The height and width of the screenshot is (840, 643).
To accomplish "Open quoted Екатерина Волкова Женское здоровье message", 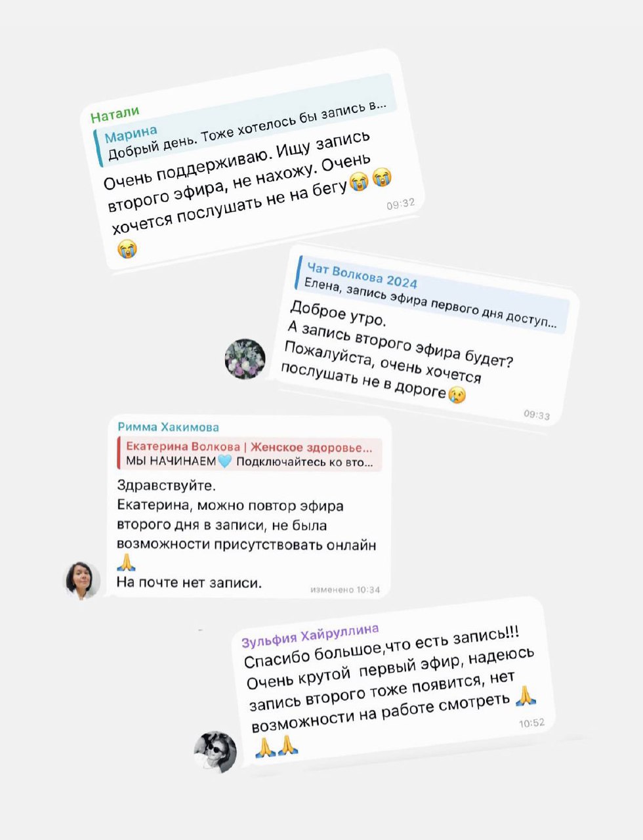I will (x=249, y=454).
